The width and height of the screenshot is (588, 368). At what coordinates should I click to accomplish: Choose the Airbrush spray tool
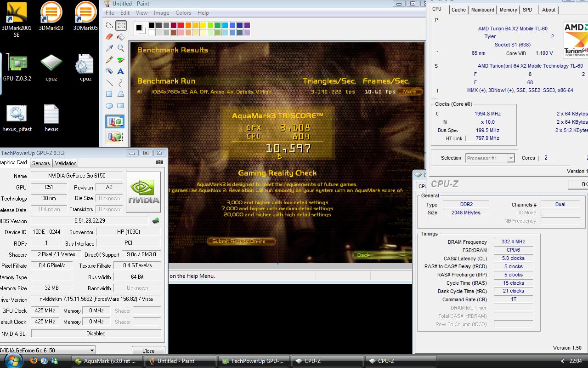tap(109, 71)
